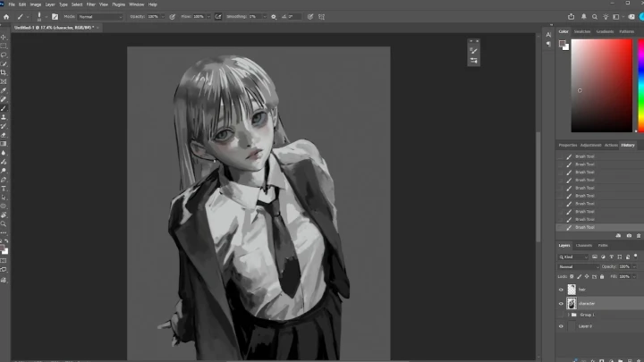
Task: Open the Flow dropdown arrow
Action: click(208, 17)
